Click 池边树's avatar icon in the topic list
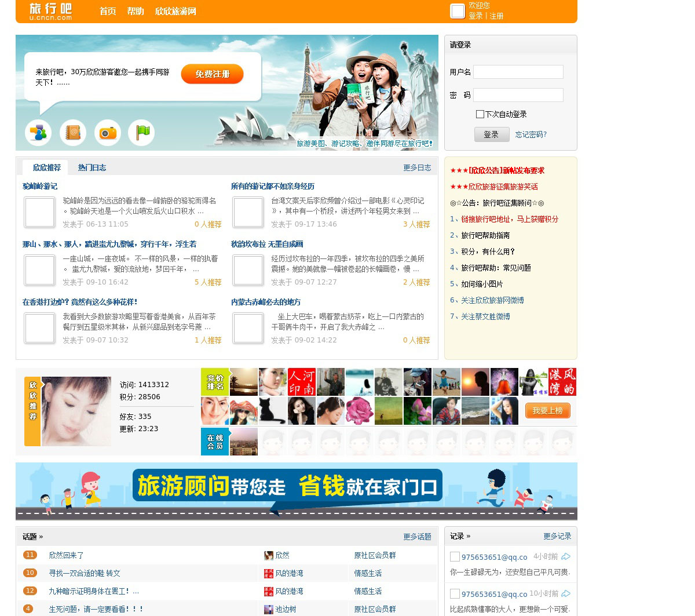Viewport: 695px width, 616px height. tap(269, 610)
